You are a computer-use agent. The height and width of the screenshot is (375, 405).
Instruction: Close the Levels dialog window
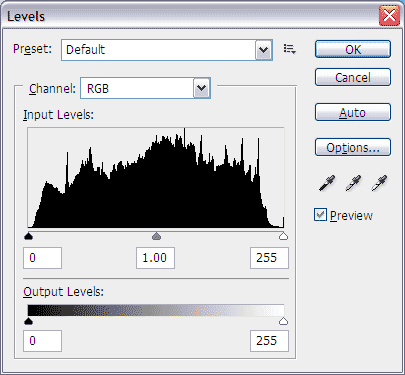click(389, 15)
